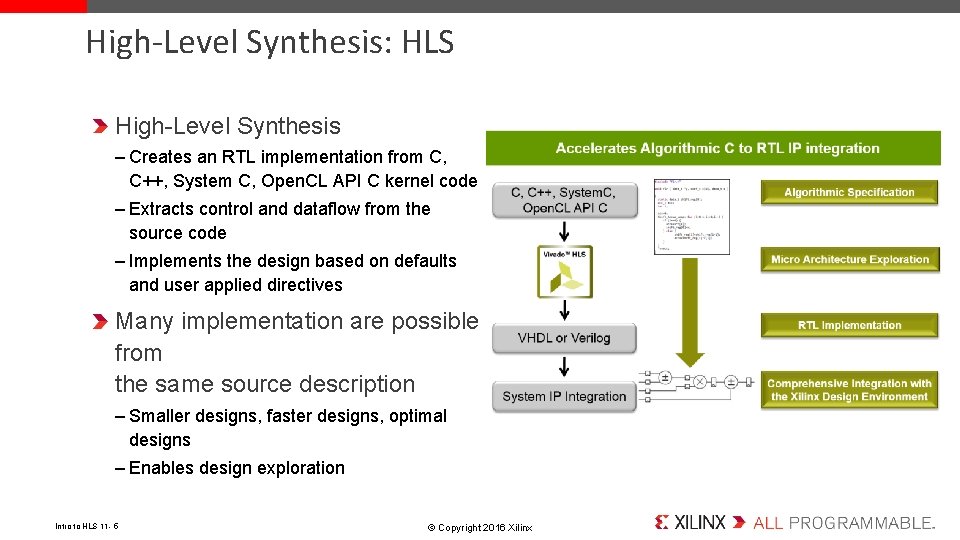Click the text 'and user applied directives'
Screen dimensions: 960x540
click(x=236, y=285)
